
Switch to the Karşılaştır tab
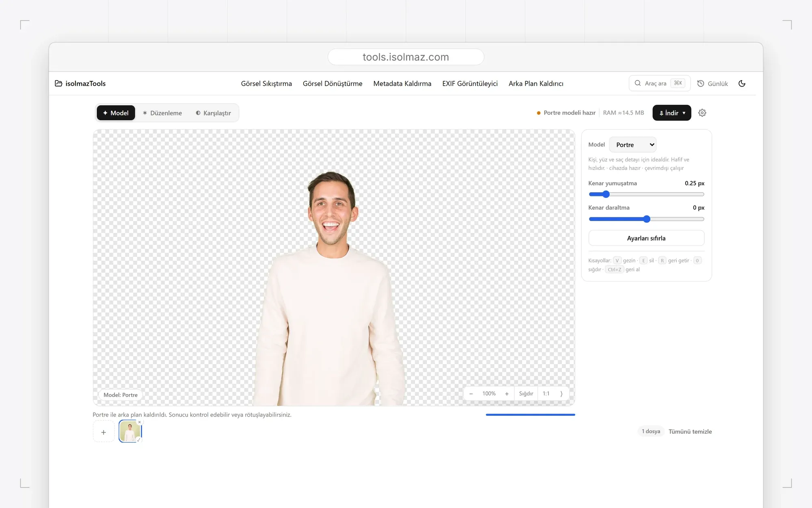213,113
